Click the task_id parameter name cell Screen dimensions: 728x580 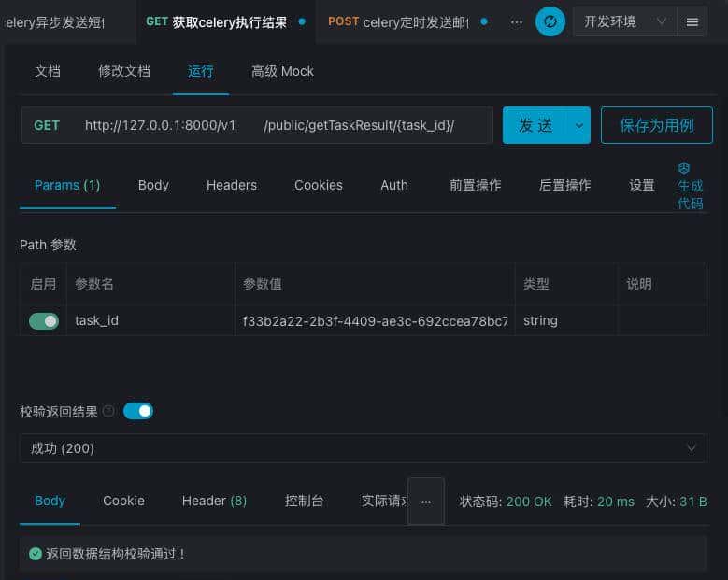(150, 321)
